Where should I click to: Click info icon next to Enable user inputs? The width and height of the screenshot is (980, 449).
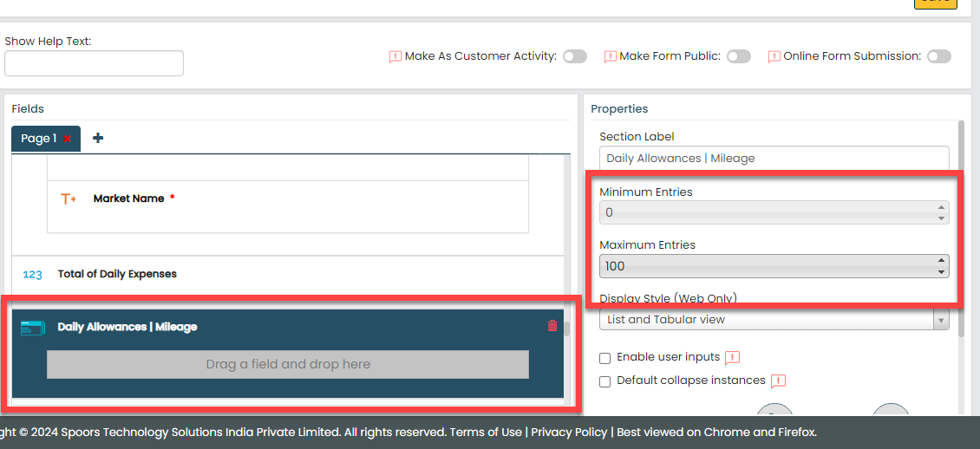pos(732,357)
